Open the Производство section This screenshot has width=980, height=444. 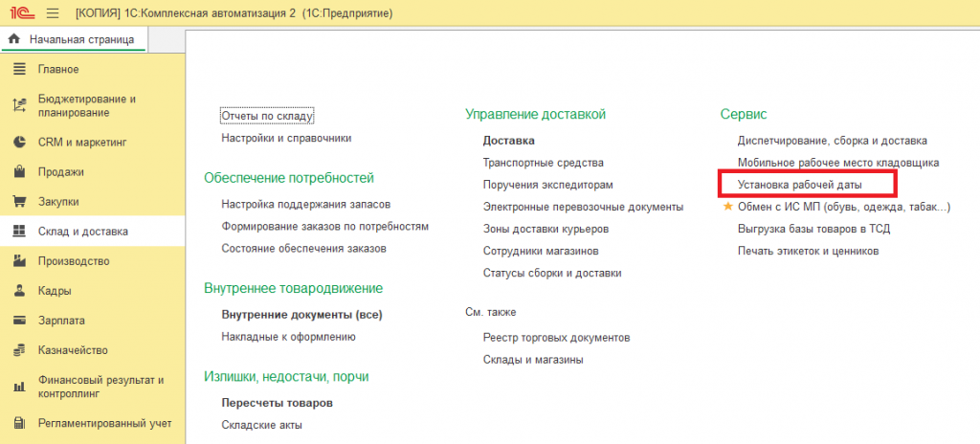(93, 261)
